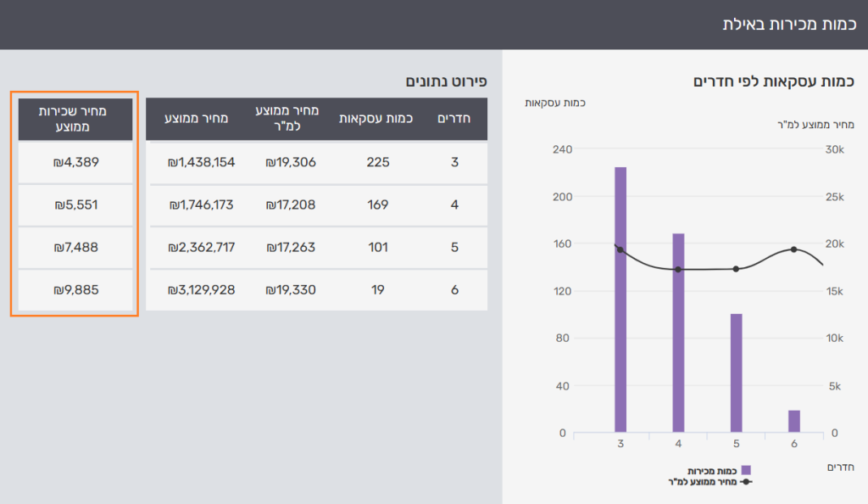The width and height of the screenshot is (868, 504).
Task: Toggle the כמות מכירות legend purple square
Action: pyautogui.click(x=746, y=470)
